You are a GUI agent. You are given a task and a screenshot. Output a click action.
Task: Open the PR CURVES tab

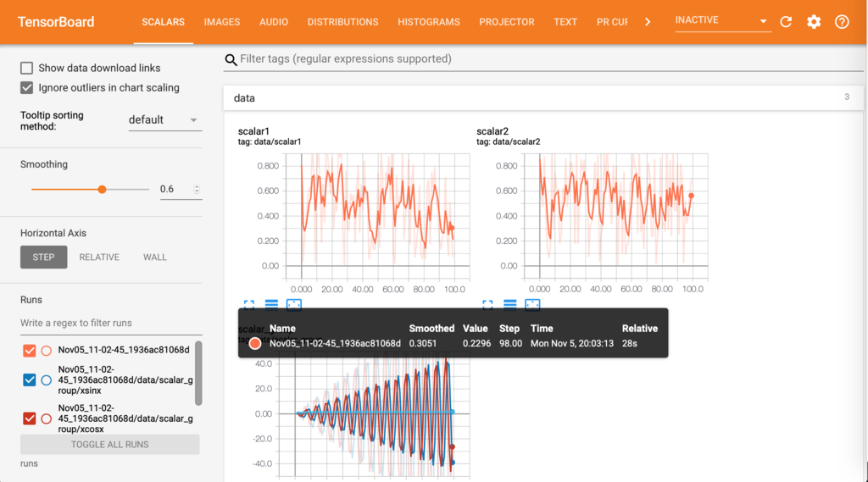(x=612, y=22)
